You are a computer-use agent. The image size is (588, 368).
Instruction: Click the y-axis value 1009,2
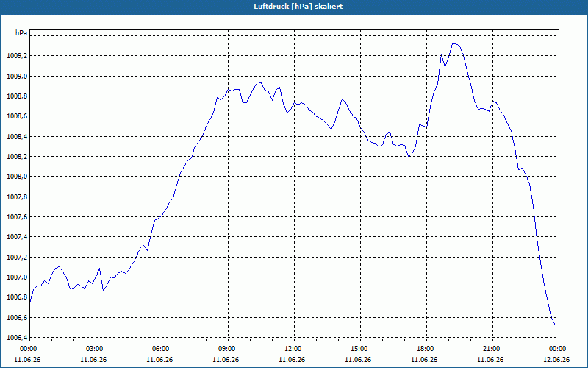click(17, 57)
